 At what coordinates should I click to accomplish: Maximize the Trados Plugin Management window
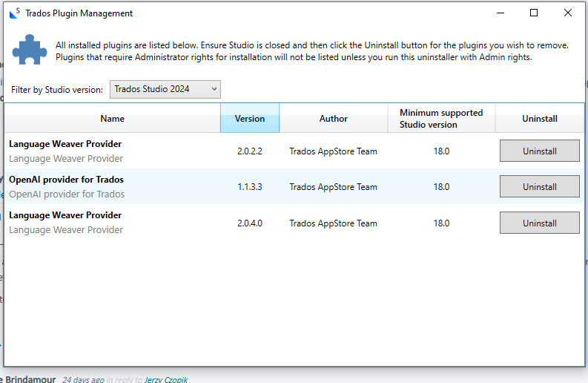(x=534, y=13)
